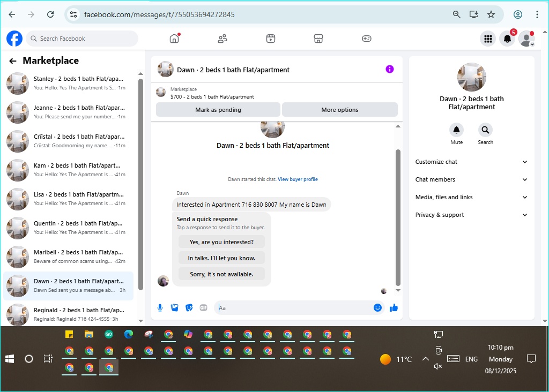549x392 pixels.
Task: Open Jeanne's apartment conversation
Action: (x=69, y=112)
